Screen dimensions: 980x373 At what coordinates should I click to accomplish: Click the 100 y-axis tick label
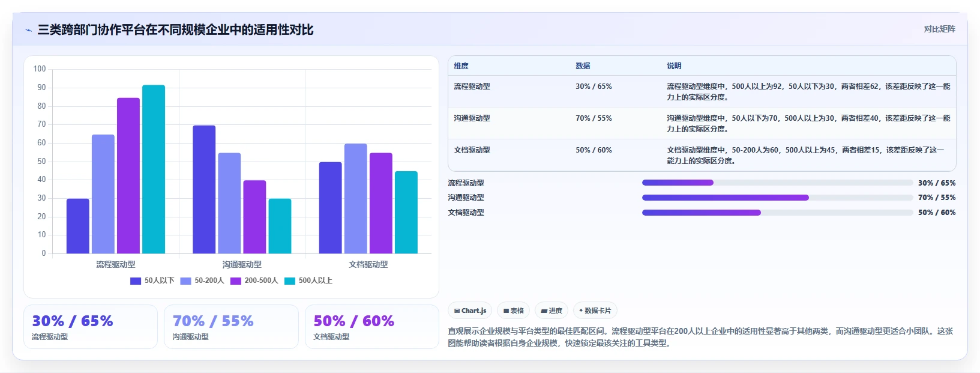(x=40, y=69)
